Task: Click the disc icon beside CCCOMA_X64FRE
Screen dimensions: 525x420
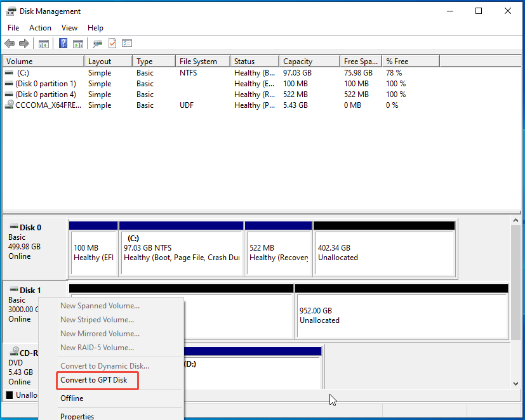Action: (9, 105)
